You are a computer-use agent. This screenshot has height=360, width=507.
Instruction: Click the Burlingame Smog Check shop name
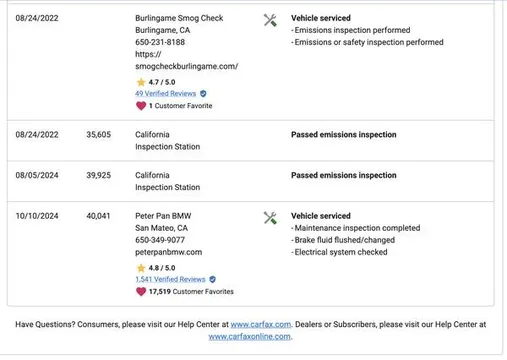[x=179, y=18]
